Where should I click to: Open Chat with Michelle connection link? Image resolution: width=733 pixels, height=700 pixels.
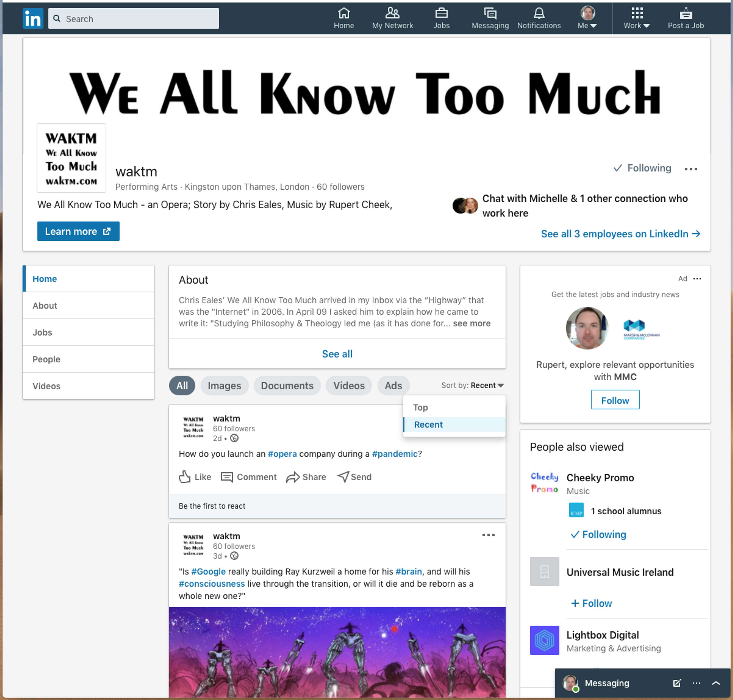coord(584,205)
